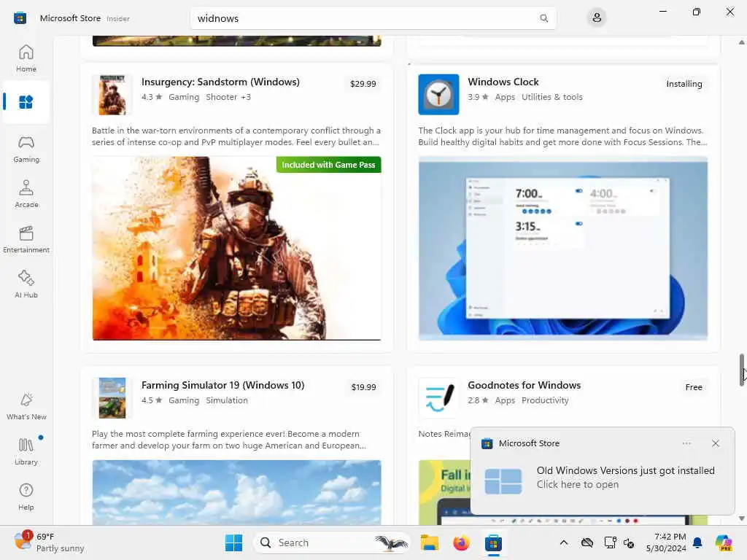The width and height of the screenshot is (747, 560).
Task: Open the Help section
Action: point(26,497)
